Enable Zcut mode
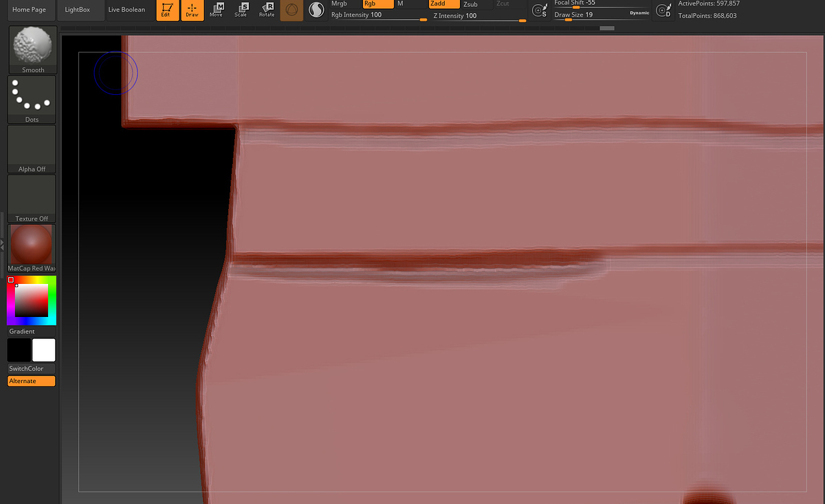Screen dimensions: 825x504 pos(510,4)
